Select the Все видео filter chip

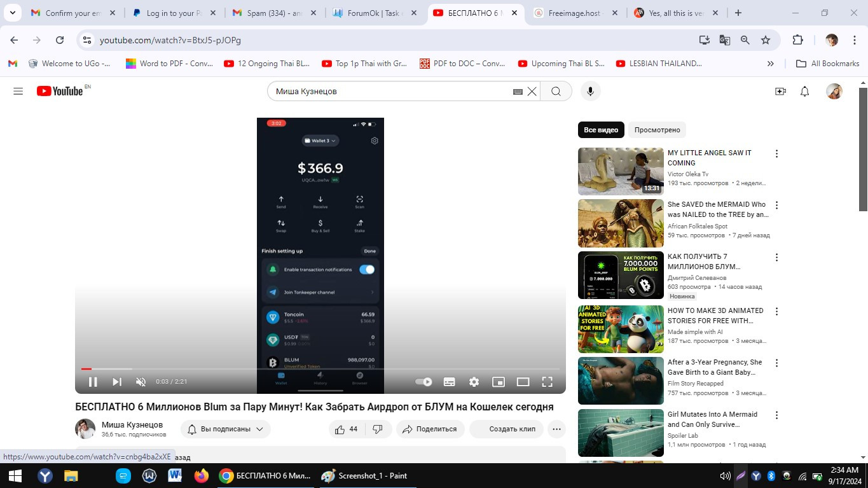tap(601, 130)
